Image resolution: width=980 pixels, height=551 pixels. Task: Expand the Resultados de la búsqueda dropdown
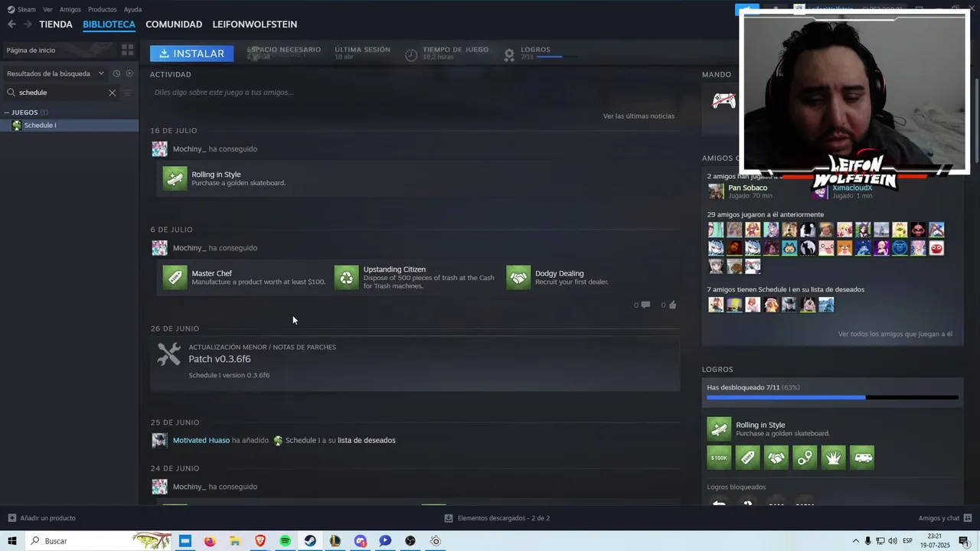click(55, 73)
